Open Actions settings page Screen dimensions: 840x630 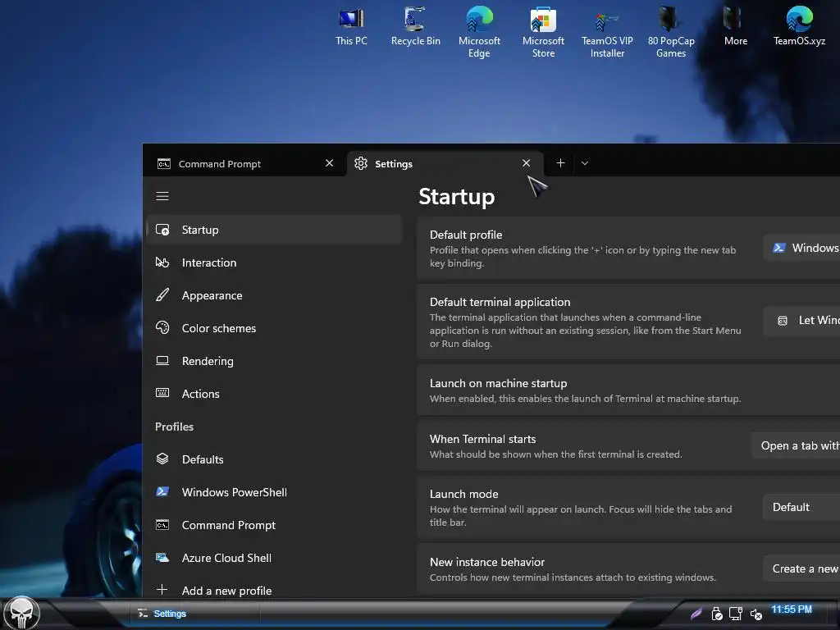tap(274, 394)
